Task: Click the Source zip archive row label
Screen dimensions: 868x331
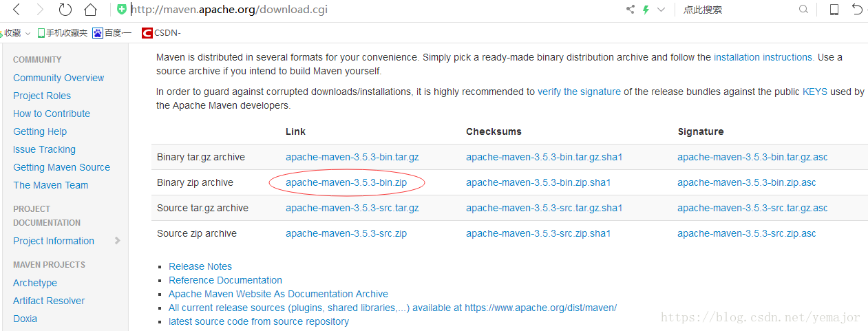Action: 197,233
